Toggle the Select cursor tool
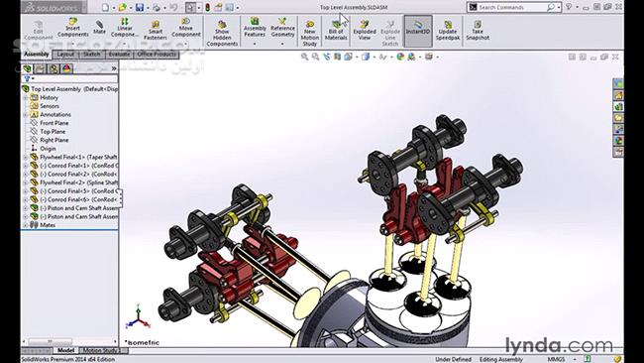The image size is (644, 363). pos(190,7)
